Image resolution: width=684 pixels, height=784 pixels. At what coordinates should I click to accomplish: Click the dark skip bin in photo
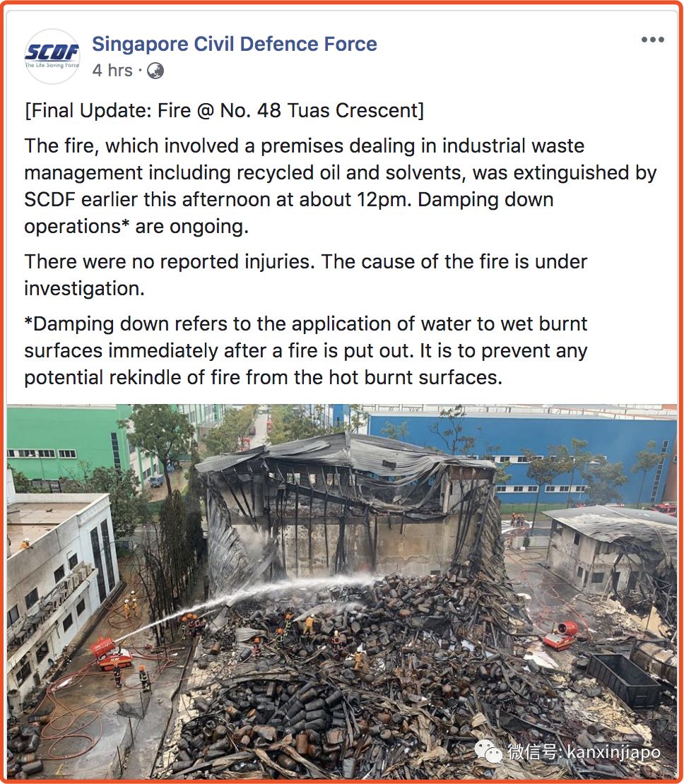tap(625, 679)
